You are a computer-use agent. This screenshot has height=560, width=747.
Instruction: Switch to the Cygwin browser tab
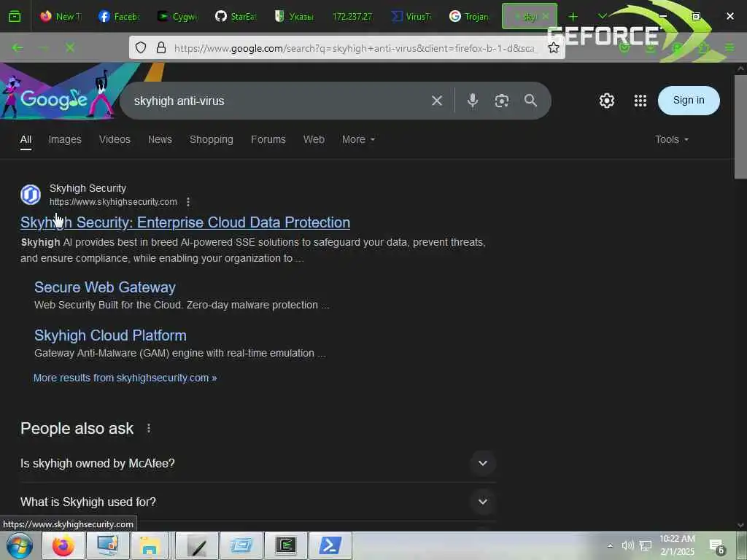point(178,16)
